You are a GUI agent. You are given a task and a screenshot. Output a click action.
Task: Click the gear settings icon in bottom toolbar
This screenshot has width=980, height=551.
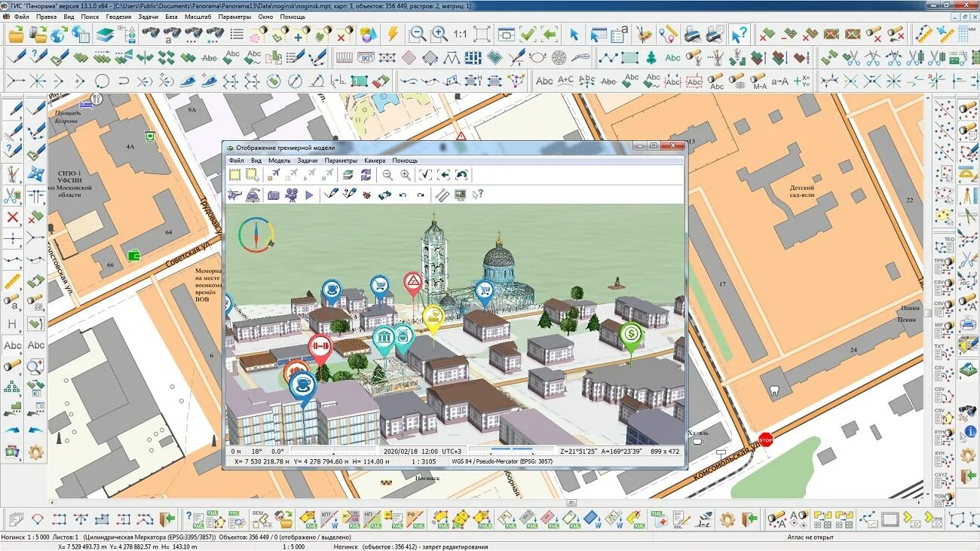click(727, 519)
